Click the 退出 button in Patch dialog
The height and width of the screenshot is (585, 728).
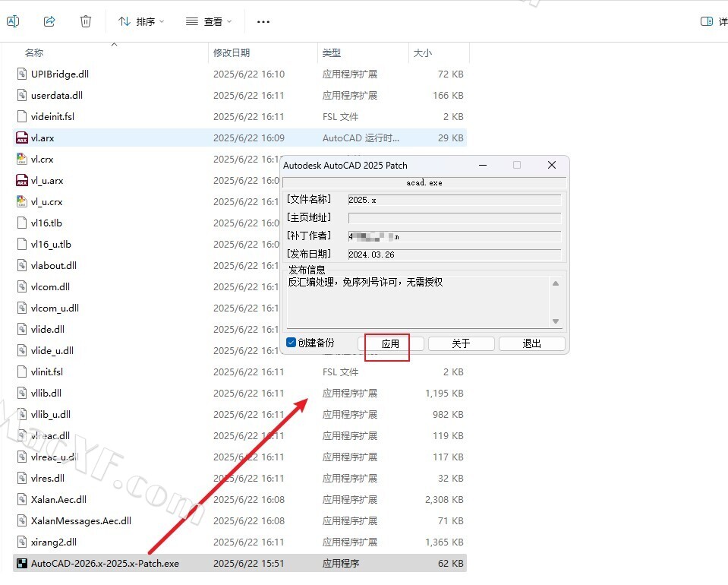[531, 343]
